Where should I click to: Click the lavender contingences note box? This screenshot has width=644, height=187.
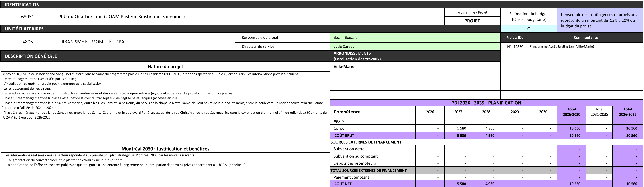600,21
